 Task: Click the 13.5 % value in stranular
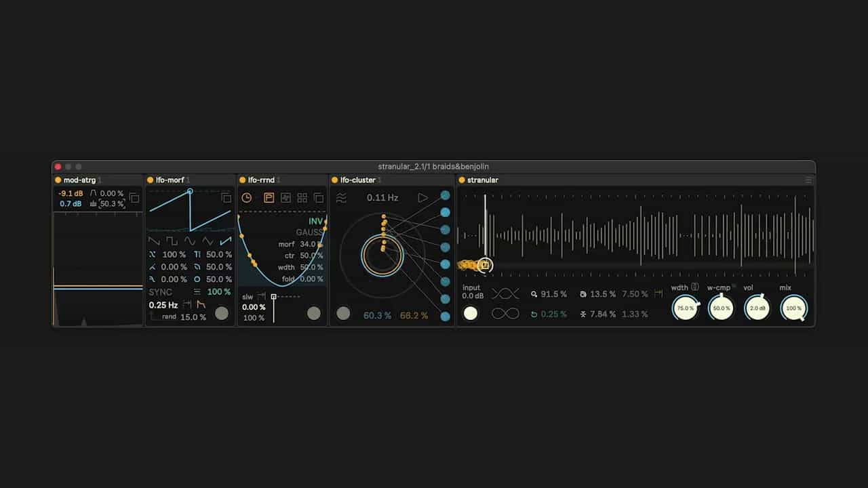point(603,294)
